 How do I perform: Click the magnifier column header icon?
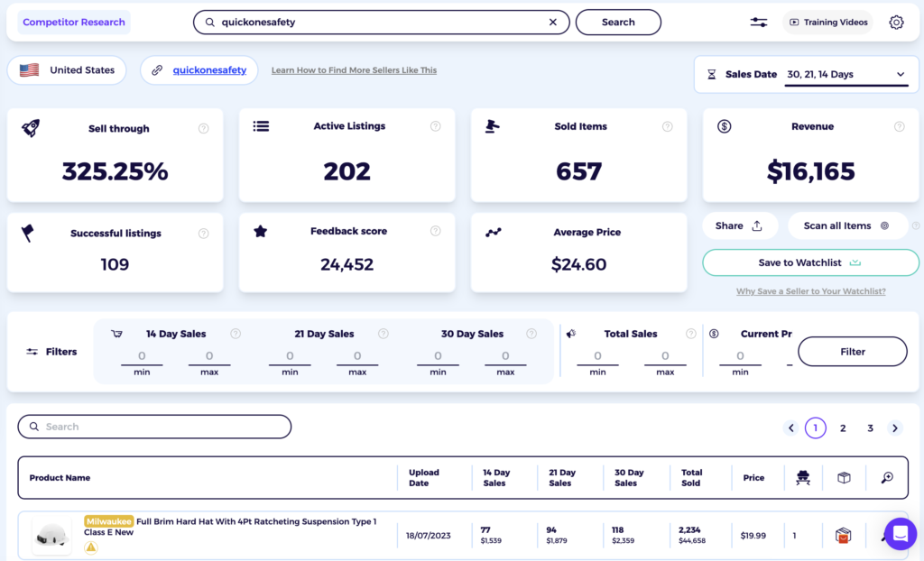pos(887,478)
